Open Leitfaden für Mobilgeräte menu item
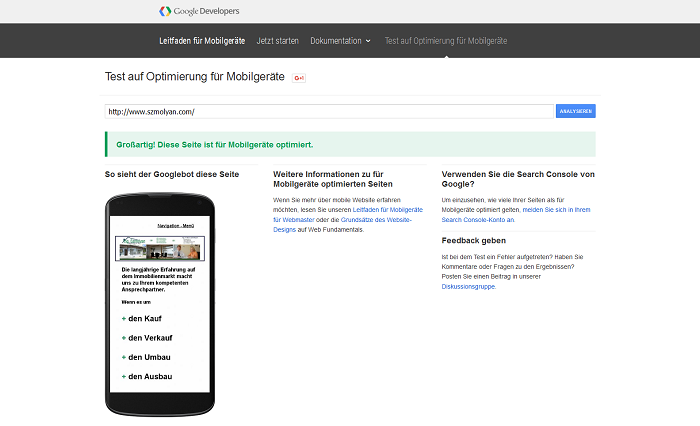 [202, 41]
